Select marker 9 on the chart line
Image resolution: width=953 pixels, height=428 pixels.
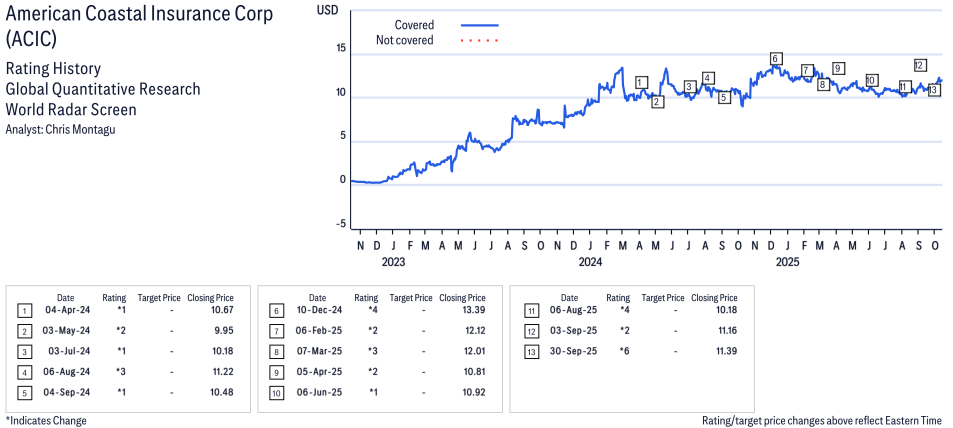click(x=838, y=68)
